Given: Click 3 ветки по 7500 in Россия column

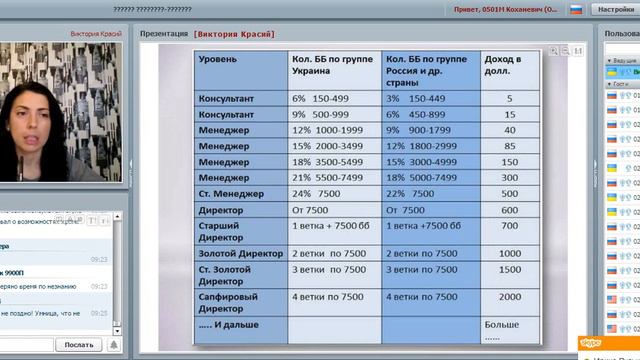Looking at the screenshot, I should pos(431,276).
